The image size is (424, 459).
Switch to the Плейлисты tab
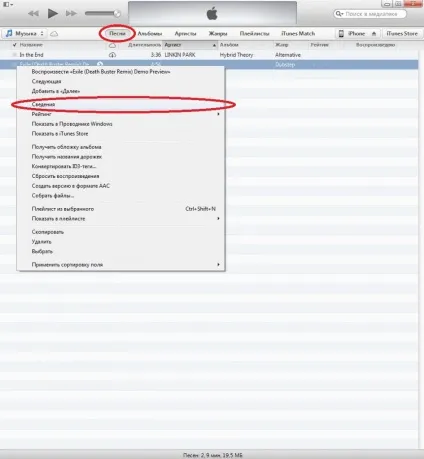(254, 33)
